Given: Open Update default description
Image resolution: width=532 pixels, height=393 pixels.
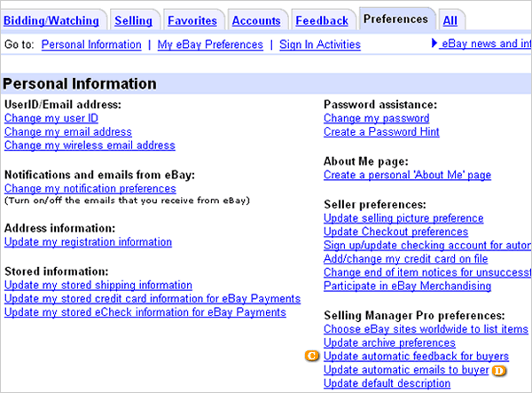Looking at the screenshot, I should point(387,383).
